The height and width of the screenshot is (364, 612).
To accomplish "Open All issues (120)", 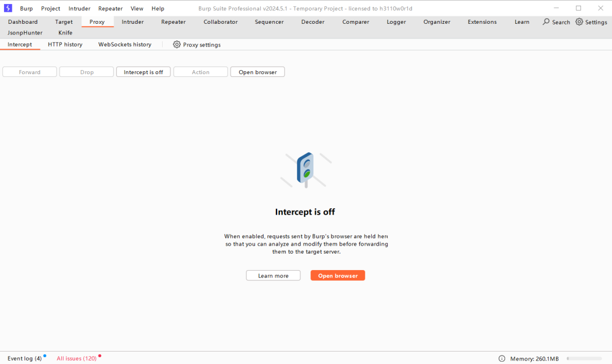I will (76, 358).
